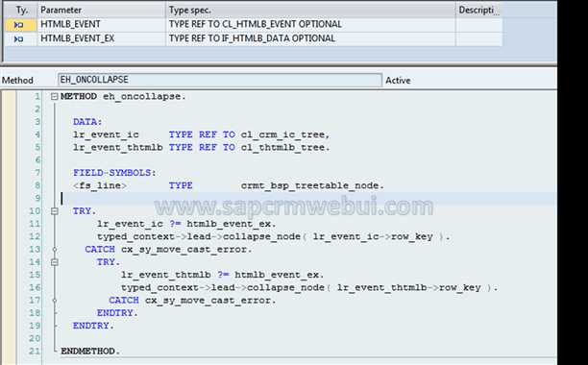Click the description cell of HTMLB_EVENT_EX row
This screenshot has height=365, width=588.
pyautogui.click(x=478, y=38)
